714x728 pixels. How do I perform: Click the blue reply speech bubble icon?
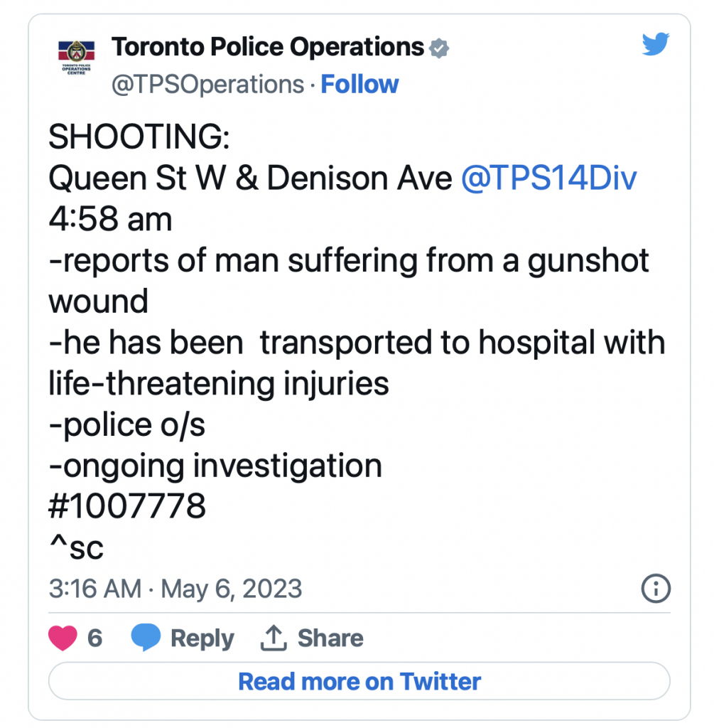146,638
